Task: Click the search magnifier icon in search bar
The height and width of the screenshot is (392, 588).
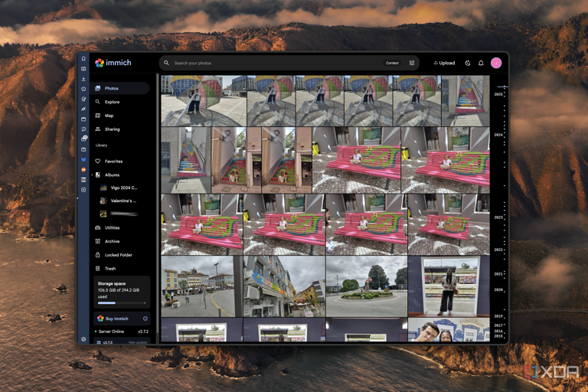Action: tap(166, 63)
